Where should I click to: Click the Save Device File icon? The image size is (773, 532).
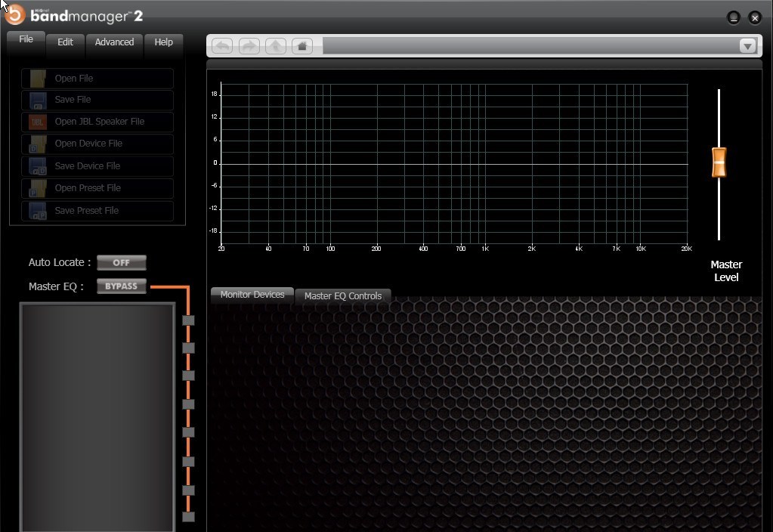tap(37, 165)
